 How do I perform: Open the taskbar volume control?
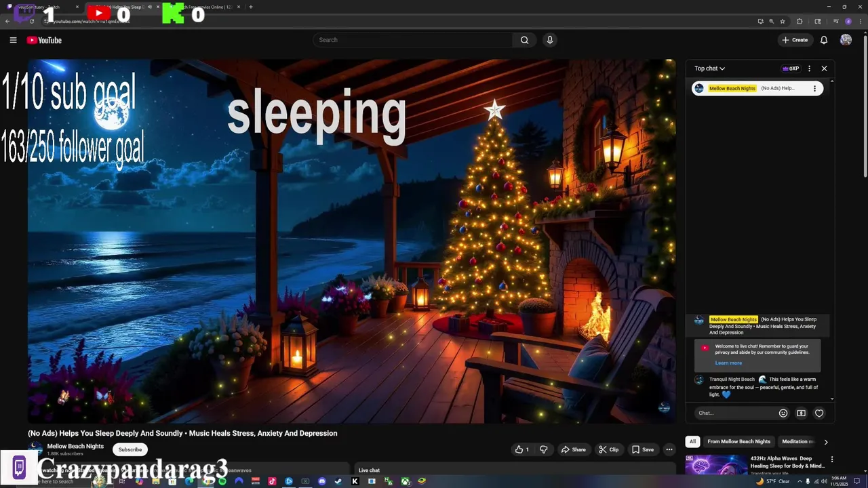(x=824, y=481)
